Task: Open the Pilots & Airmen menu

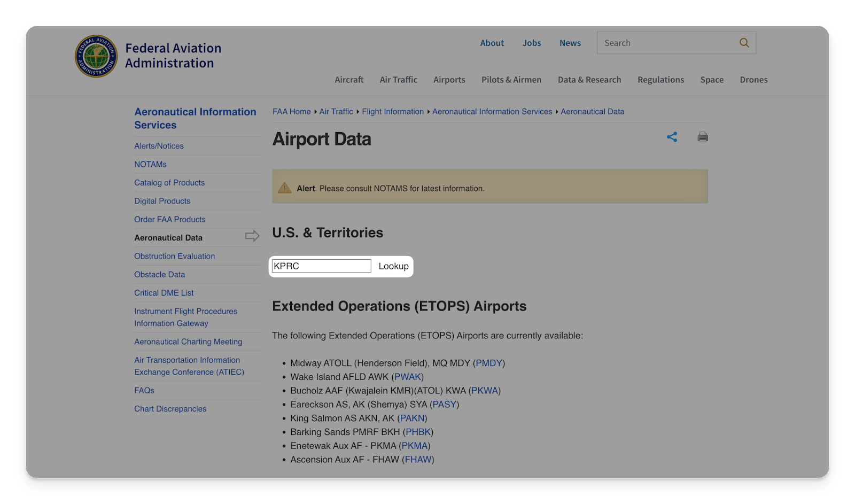Action: click(511, 80)
